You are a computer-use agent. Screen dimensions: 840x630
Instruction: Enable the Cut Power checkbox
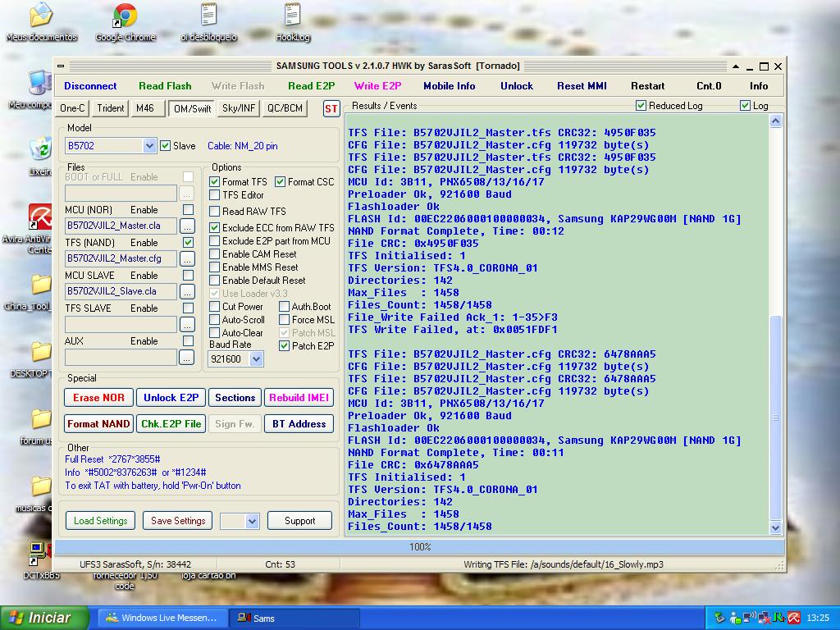click(x=214, y=307)
